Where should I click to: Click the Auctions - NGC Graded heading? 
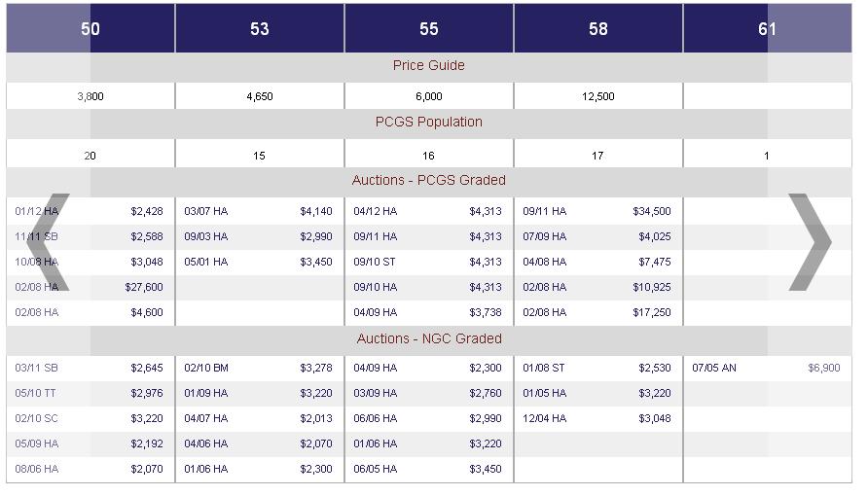[429, 338]
